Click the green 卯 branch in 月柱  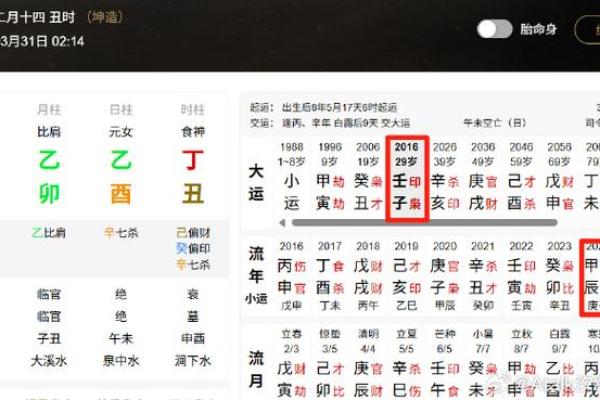(49, 193)
